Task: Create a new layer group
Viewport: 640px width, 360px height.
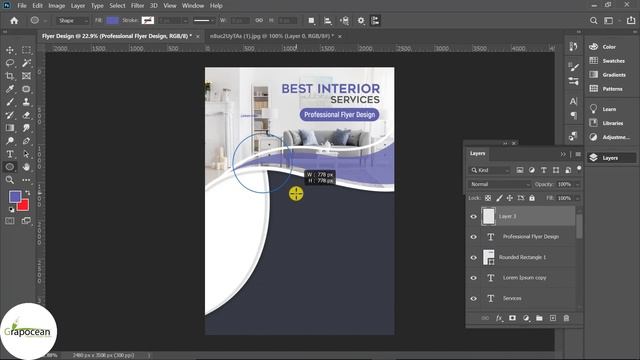Action: (539, 318)
